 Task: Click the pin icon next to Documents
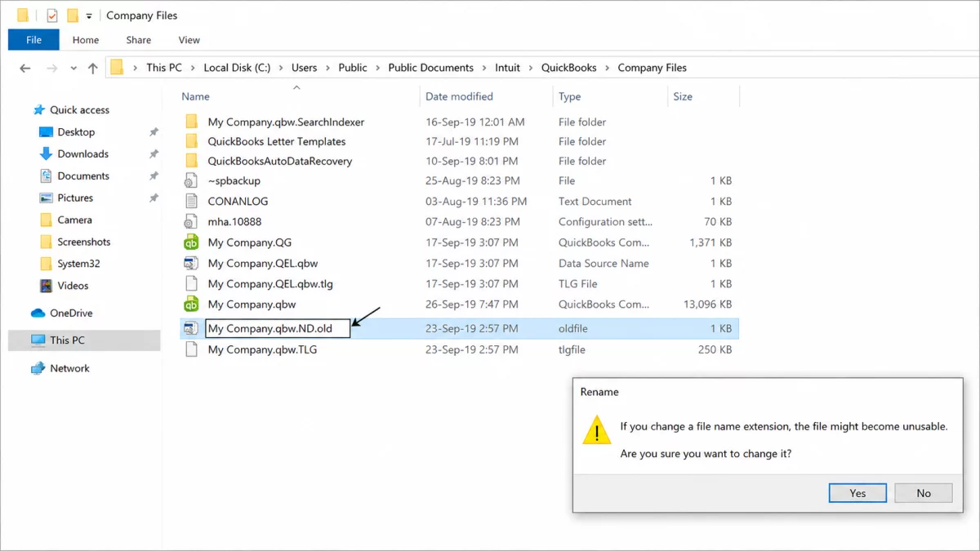(x=154, y=176)
